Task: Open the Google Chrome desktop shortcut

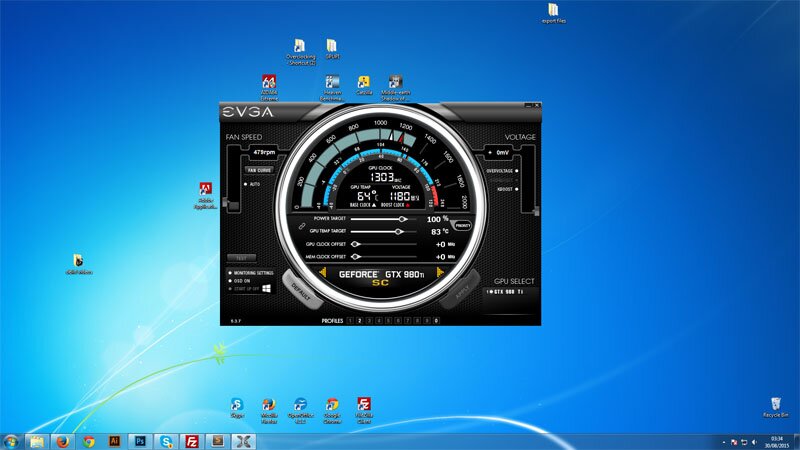Action: (x=332, y=411)
